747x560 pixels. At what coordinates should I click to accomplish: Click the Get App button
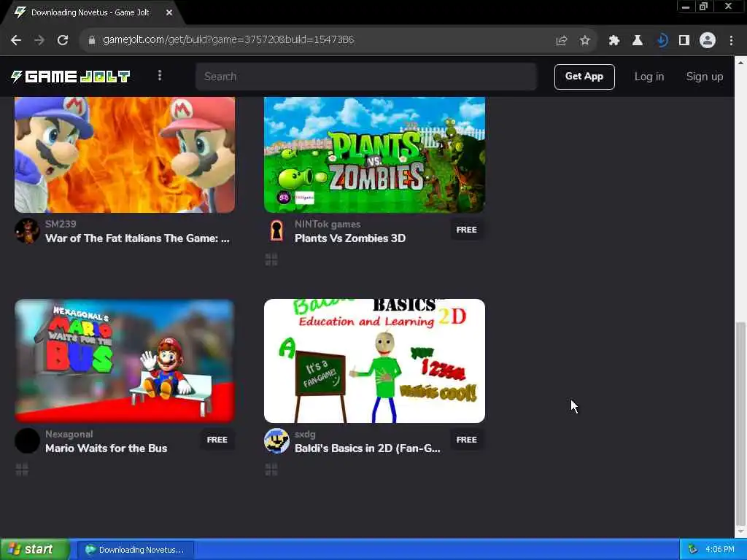[x=584, y=77]
